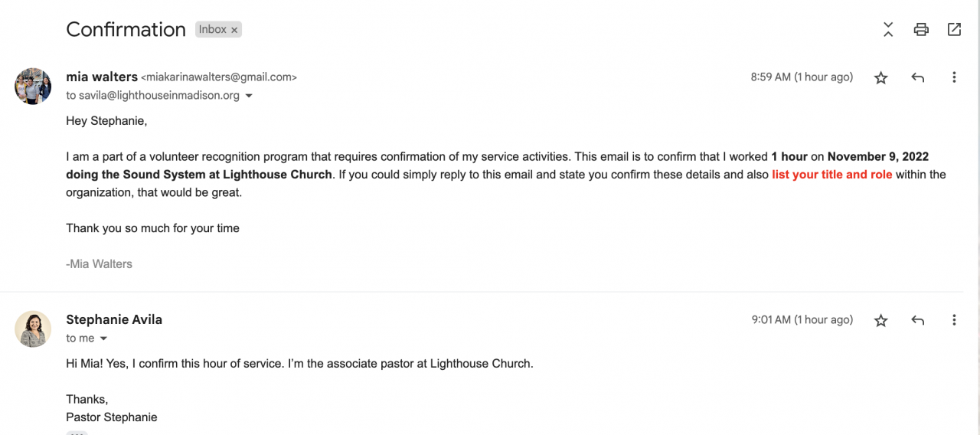Open the conversation in a new window

click(x=954, y=30)
